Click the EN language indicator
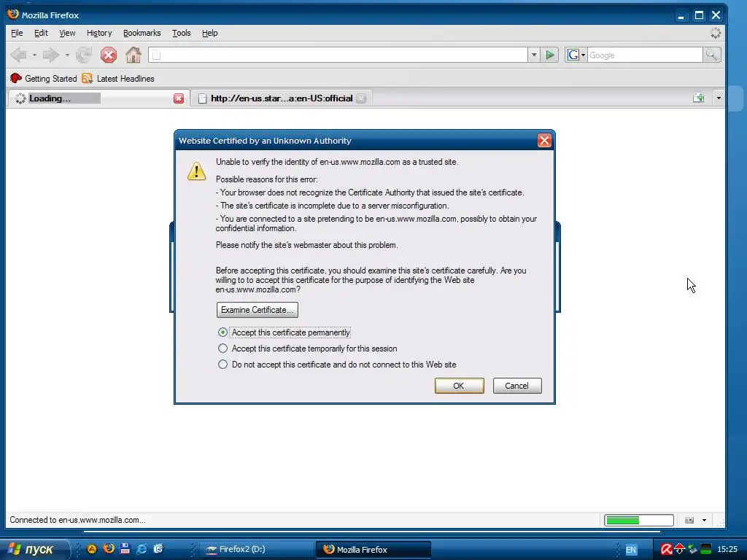Screen dimensions: 747x560 (x=631, y=550)
